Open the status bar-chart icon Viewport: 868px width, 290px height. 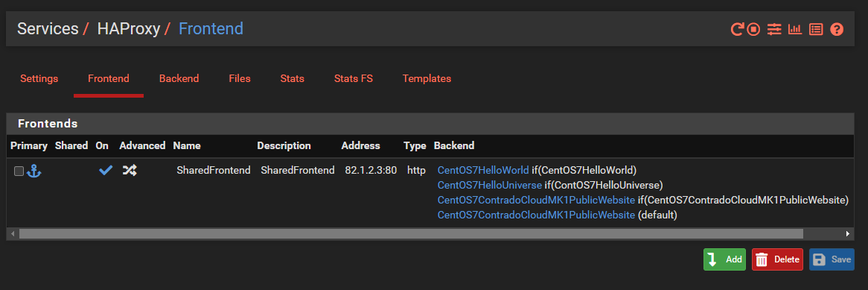795,29
